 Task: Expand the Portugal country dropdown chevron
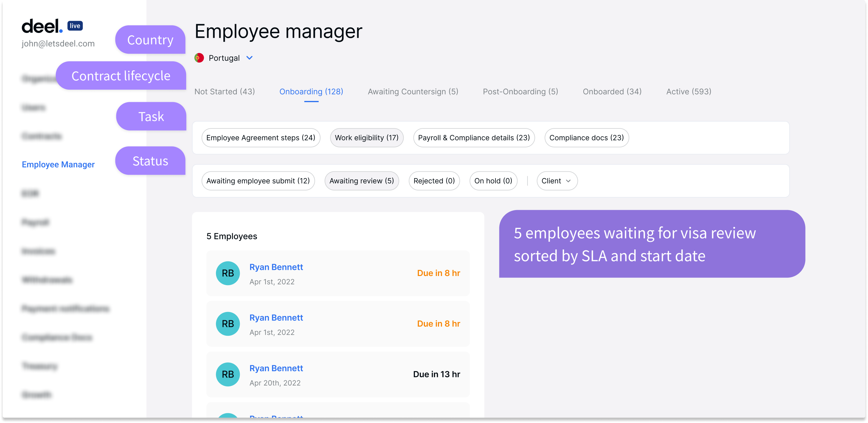pos(249,58)
